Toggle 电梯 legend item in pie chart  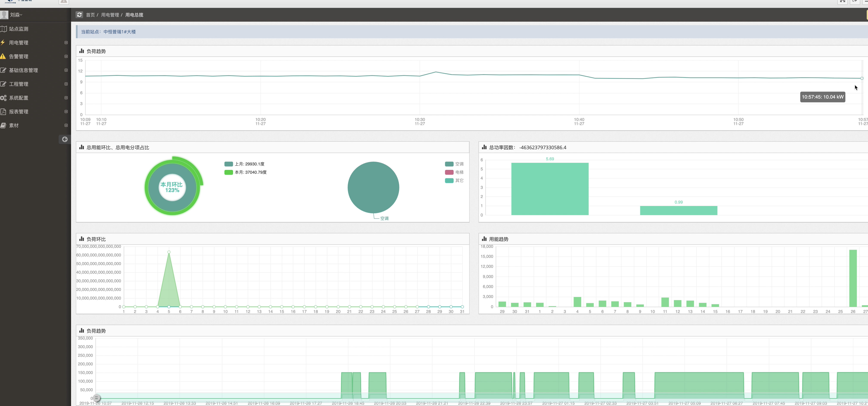coord(454,172)
